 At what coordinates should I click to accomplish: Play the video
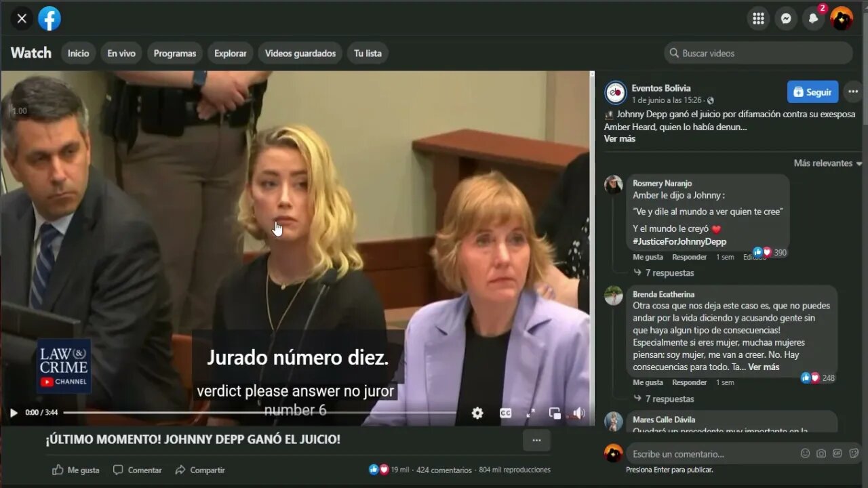point(13,412)
